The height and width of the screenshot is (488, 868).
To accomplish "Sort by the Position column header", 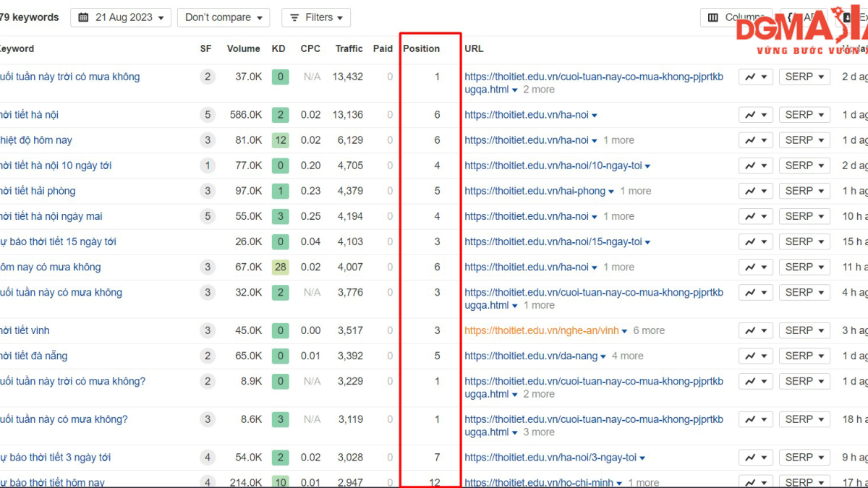I will (421, 48).
